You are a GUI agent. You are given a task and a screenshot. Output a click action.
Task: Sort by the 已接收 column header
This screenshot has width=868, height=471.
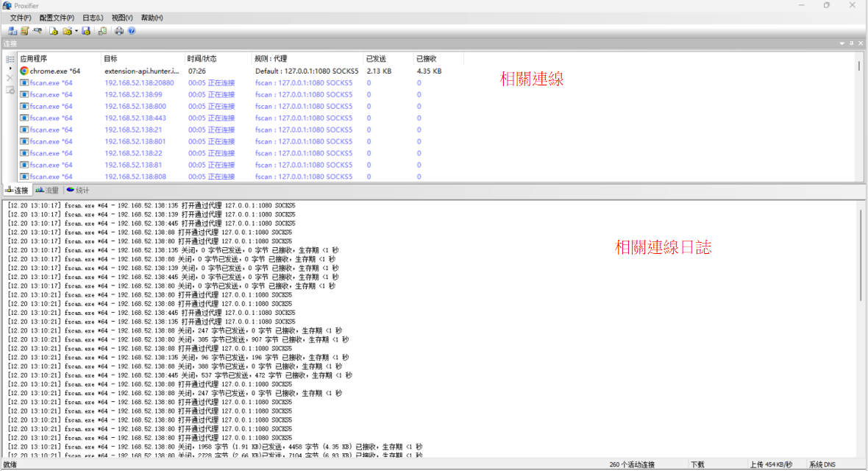click(438, 58)
